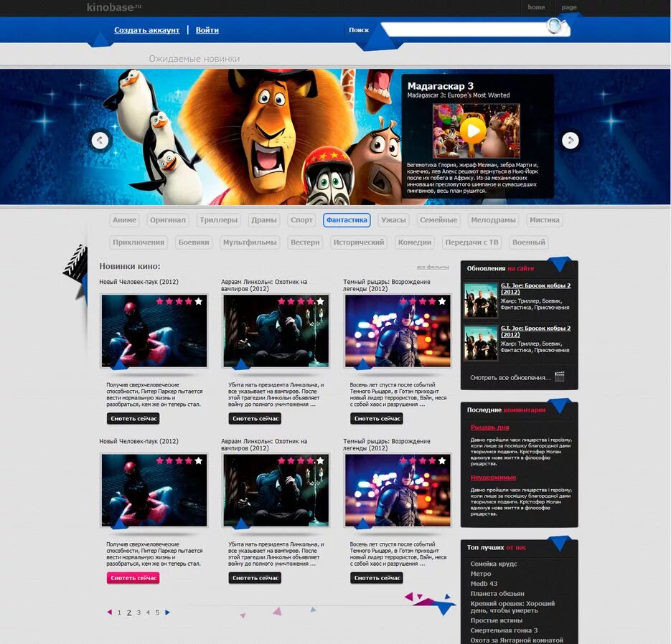
Task: Open Планета обезьян in top list
Action: tap(497, 593)
